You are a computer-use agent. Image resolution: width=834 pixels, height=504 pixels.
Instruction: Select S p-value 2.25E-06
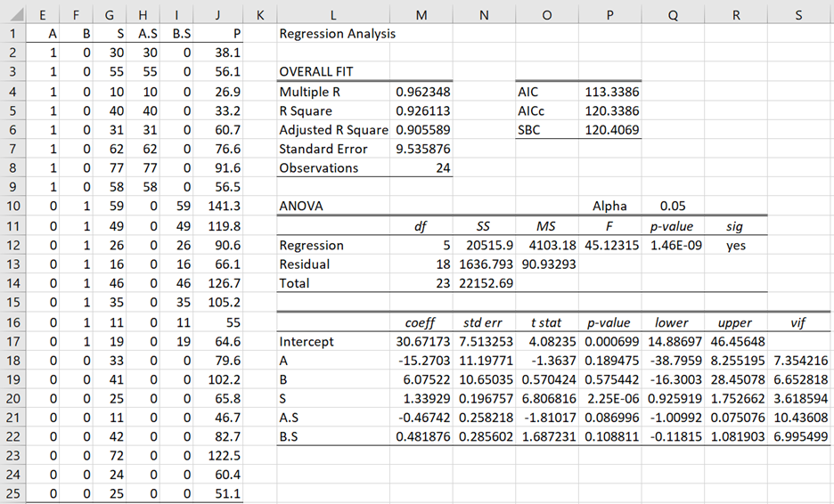point(610,399)
